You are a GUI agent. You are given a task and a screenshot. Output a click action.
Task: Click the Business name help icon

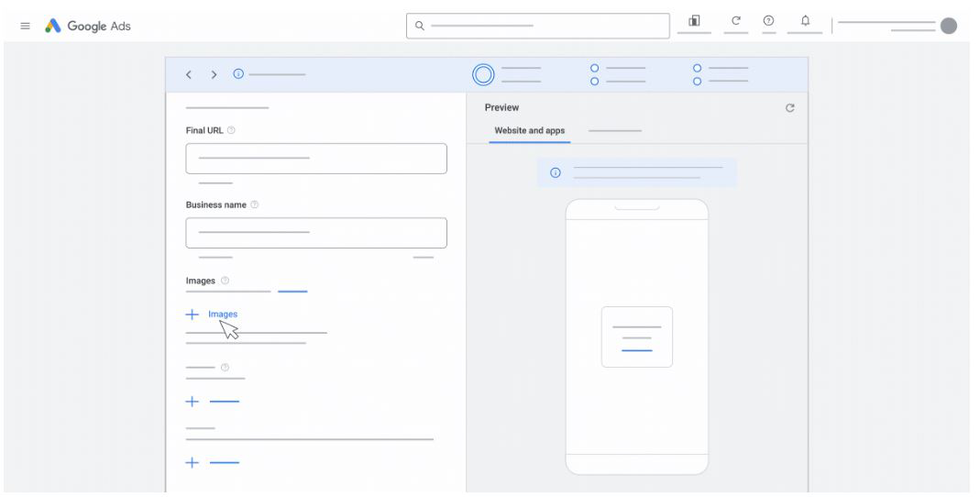coord(255,204)
